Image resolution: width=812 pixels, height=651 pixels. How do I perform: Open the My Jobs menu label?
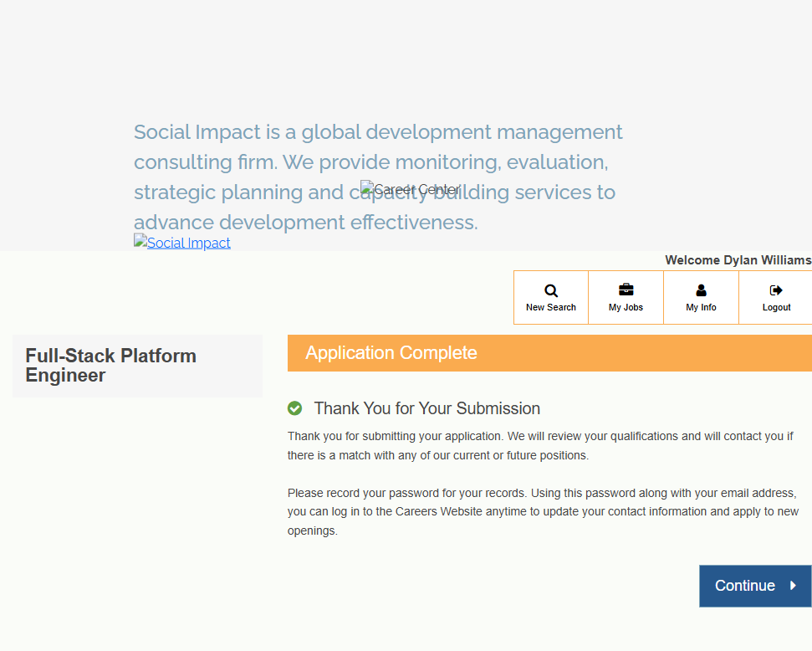pyautogui.click(x=626, y=307)
